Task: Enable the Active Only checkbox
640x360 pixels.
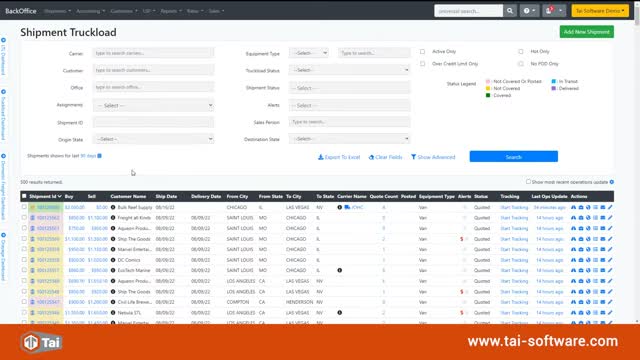Action: (x=422, y=52)
